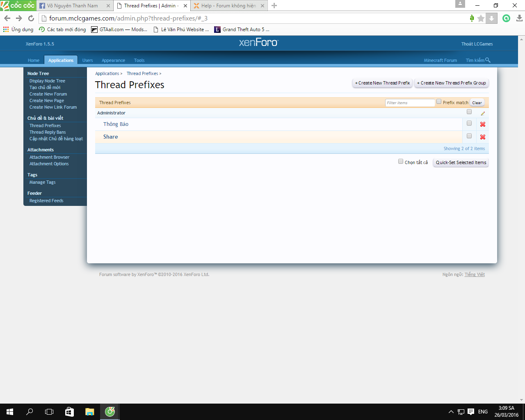This screenshot has width=525, height=420.
Task: Click Create New Thread Prefix button
Action: click(x=382, y=83)
